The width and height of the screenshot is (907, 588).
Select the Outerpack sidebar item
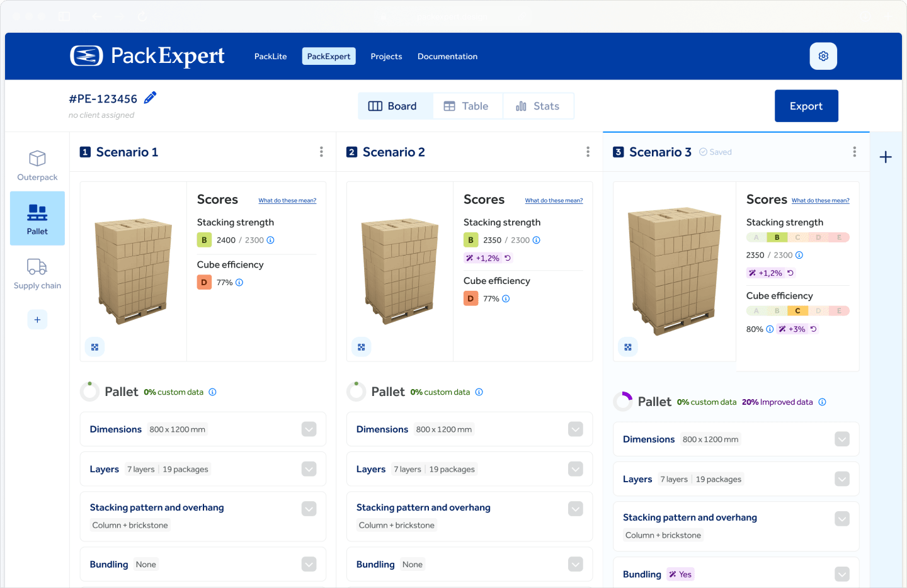37,165
